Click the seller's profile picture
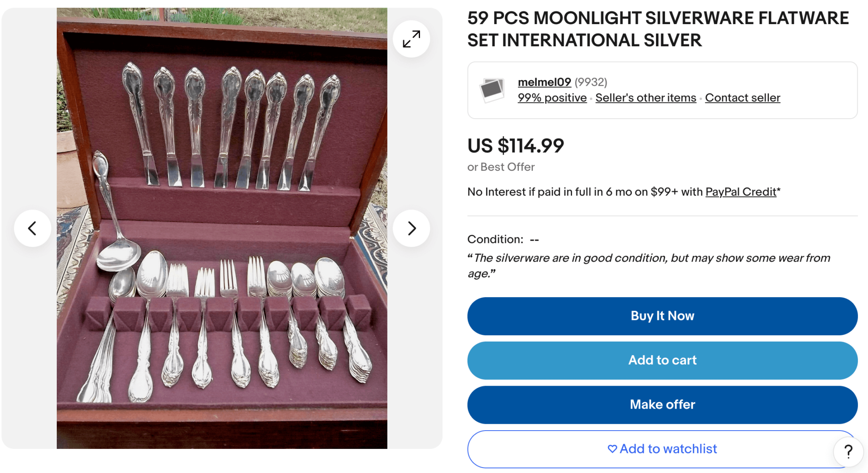The height and width of the screenshot is (473, 868). (x=492, y=90)
